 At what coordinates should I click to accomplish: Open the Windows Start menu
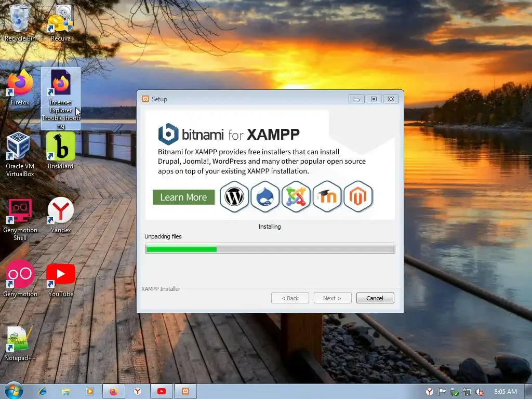pos(14,391)
